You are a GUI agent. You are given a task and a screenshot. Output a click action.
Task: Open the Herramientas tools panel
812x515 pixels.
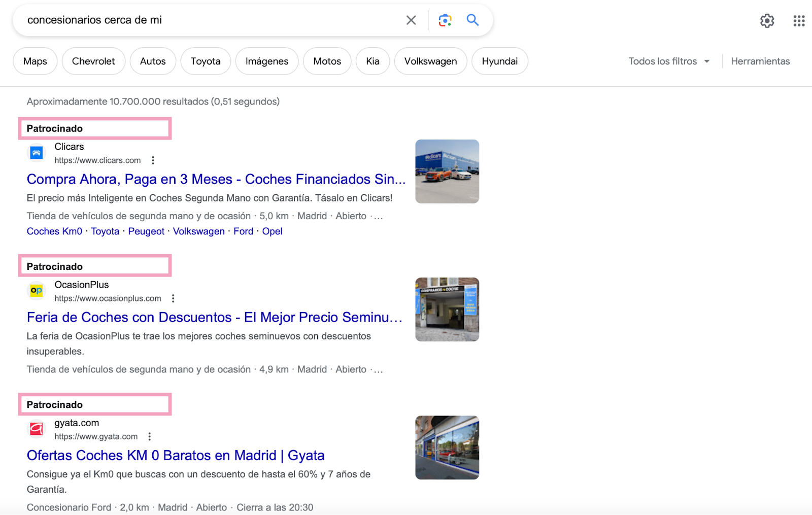click(760, 61)
